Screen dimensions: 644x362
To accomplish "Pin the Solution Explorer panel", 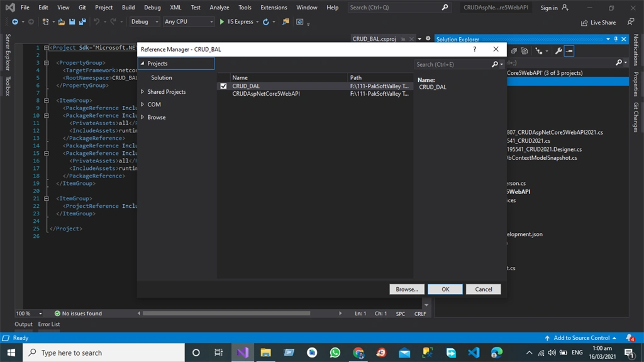I will click(x=616, y=39).
